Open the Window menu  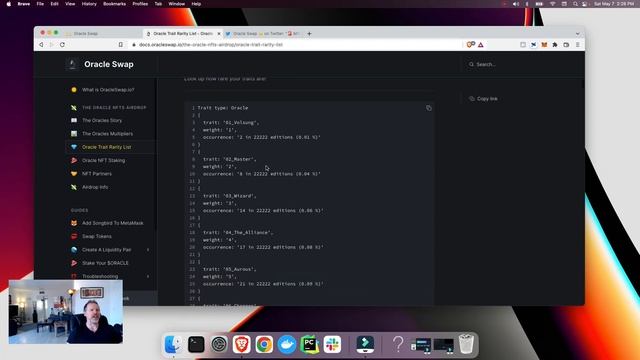pos(176,4)
